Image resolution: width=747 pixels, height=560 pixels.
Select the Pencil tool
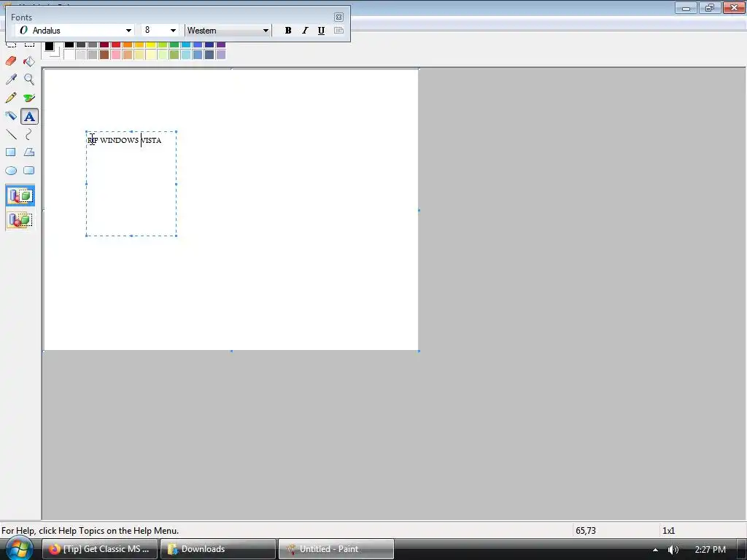pyautogui.click(x=11, y=98)
